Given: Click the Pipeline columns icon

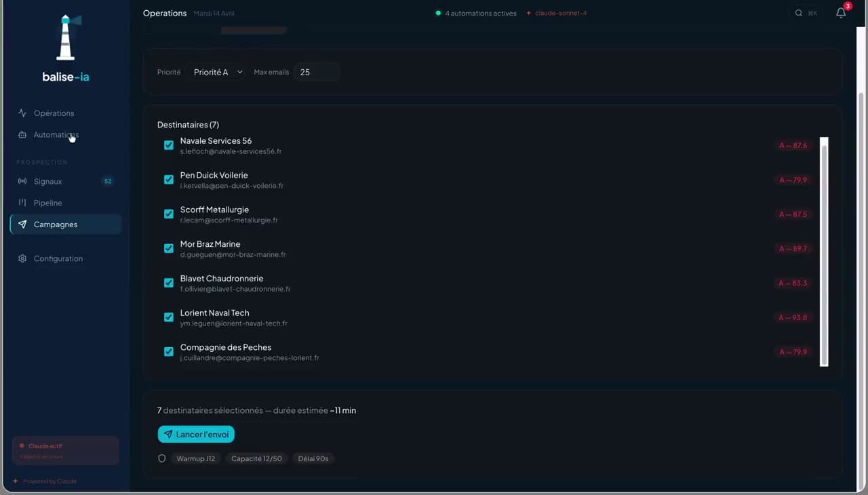Looking at the screenshot, I should [22, 203].
